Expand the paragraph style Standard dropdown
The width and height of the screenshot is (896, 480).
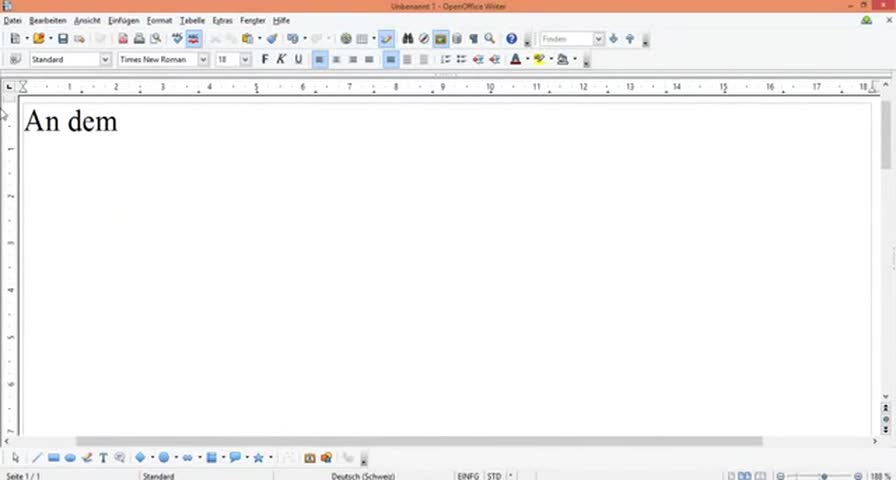[105, 59]
